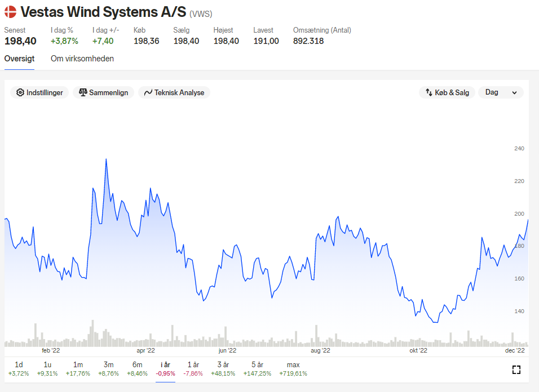Select the 1d time range
The width and height of the screenshot is (539, 392).
(x=19, y=369)
